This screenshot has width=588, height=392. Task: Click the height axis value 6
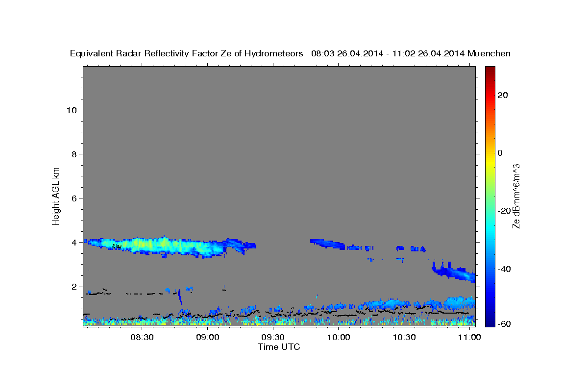74,198
